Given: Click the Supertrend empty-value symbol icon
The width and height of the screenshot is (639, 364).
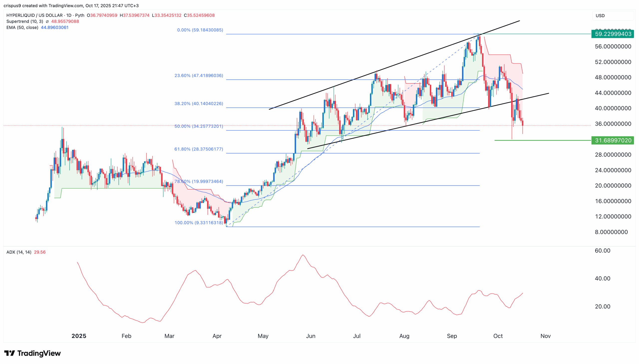Looking at the screenshot, I should click(47, 21).
